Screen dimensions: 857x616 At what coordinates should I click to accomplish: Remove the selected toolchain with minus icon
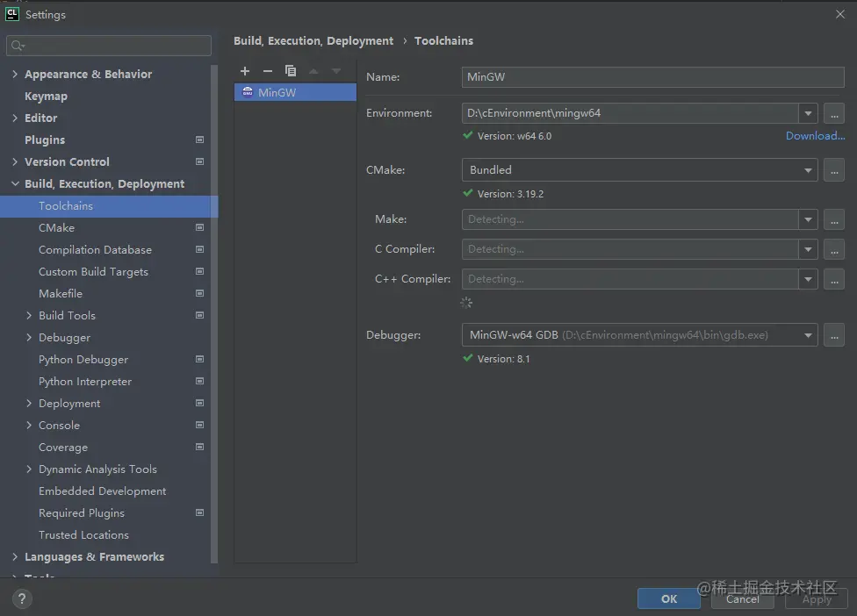pos(268,71)
